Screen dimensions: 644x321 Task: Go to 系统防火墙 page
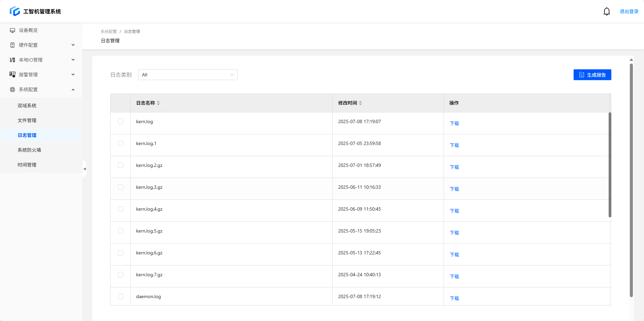click(29, 150)
